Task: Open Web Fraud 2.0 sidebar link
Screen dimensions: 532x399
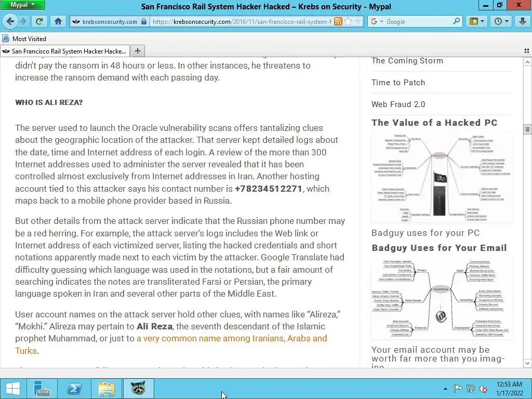Action: [x=398, y=104]
